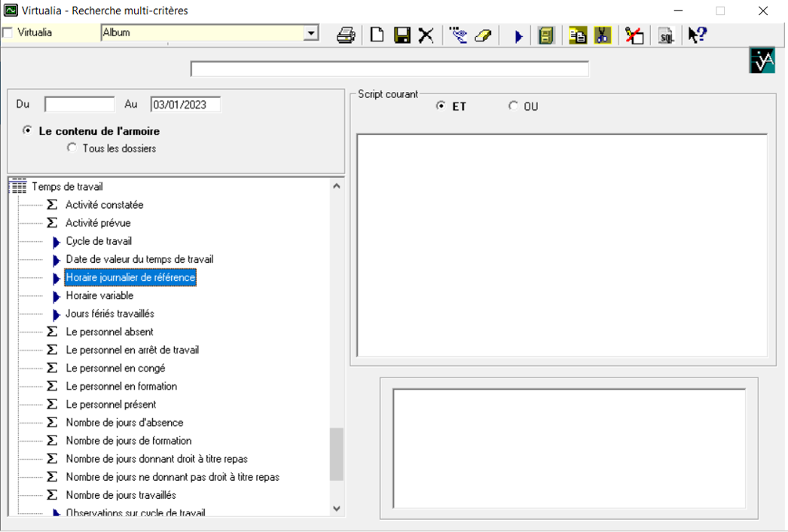Click the SQL icon in the toolbar
This screenshot has width=788, height=532.
[666, 35]
